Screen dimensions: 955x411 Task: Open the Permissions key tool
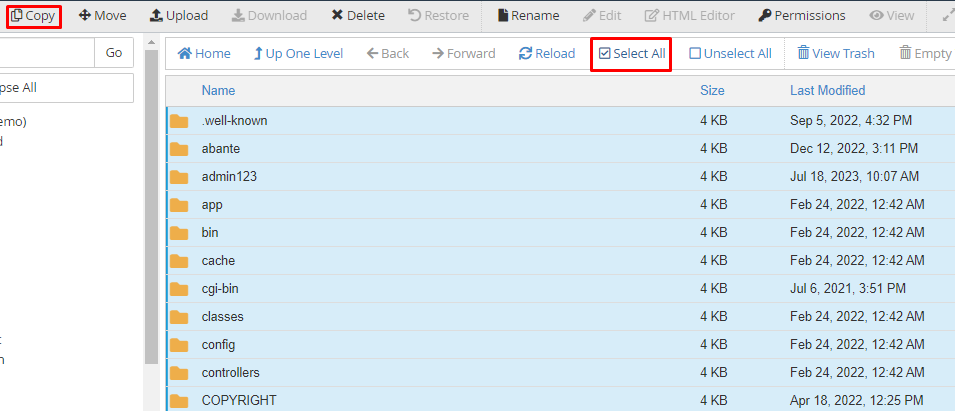801,16
